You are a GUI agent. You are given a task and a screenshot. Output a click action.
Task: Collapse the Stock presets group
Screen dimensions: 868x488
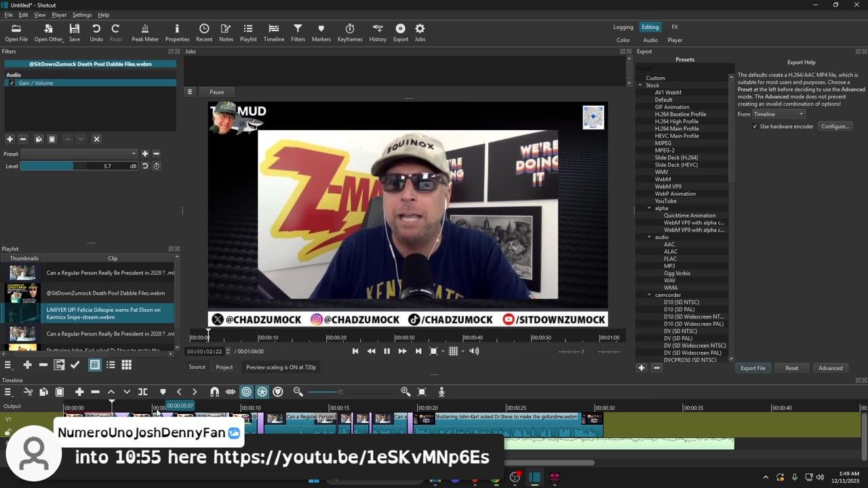click(640, 85)
